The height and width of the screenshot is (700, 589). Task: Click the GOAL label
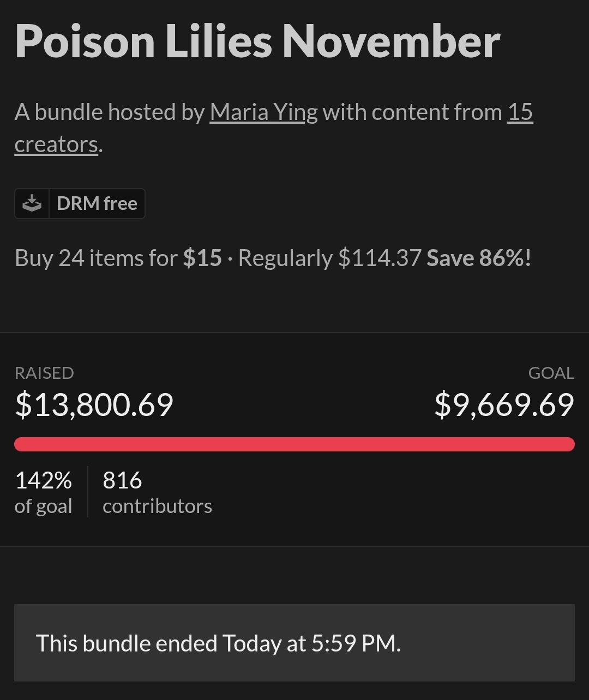[551, 373]
